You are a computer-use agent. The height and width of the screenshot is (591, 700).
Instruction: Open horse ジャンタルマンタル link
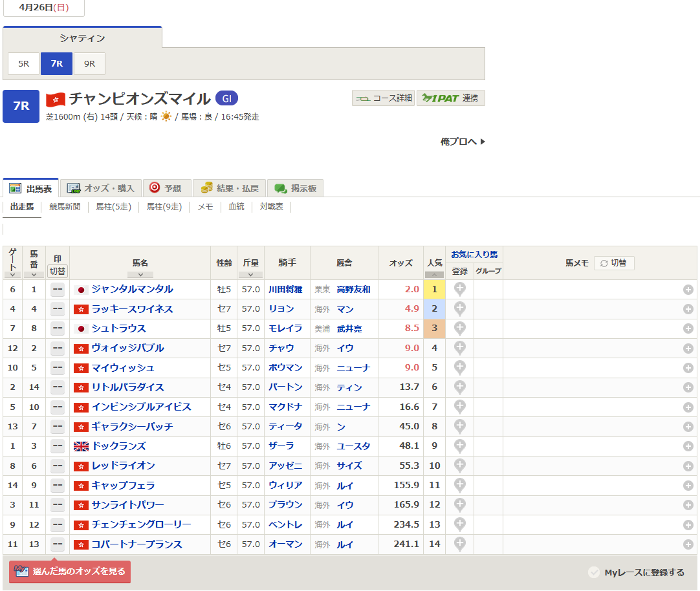point(132,289)
